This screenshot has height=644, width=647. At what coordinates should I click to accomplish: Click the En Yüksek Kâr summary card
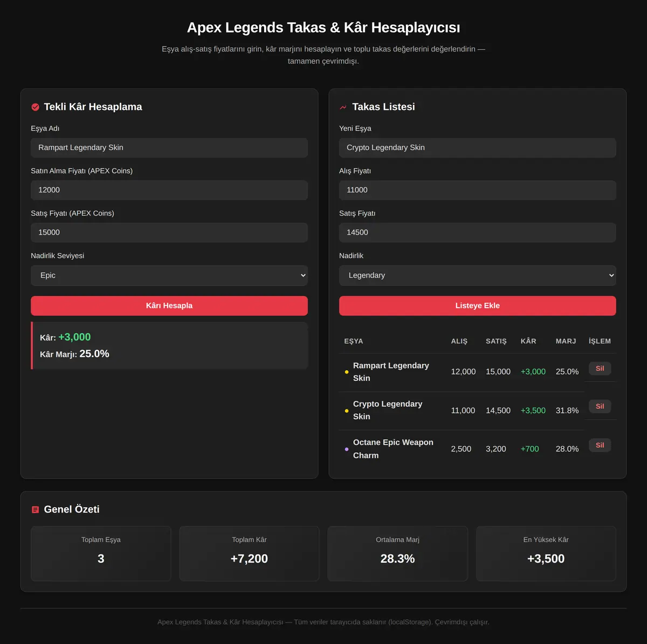tap(546, 553)
